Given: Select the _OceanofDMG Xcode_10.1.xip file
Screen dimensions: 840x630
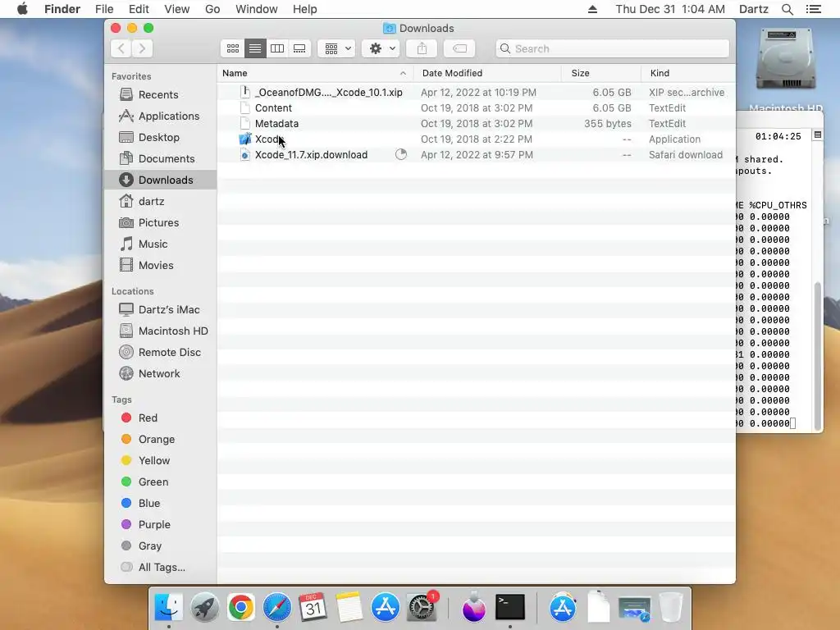Looking at the screenshot, I should pos(477,93).
